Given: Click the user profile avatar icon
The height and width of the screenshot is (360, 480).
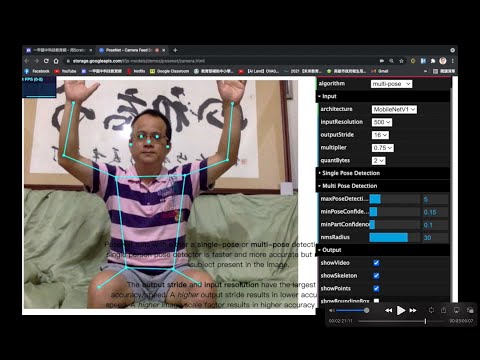Looking at the screenshot, I should [443, 61].
